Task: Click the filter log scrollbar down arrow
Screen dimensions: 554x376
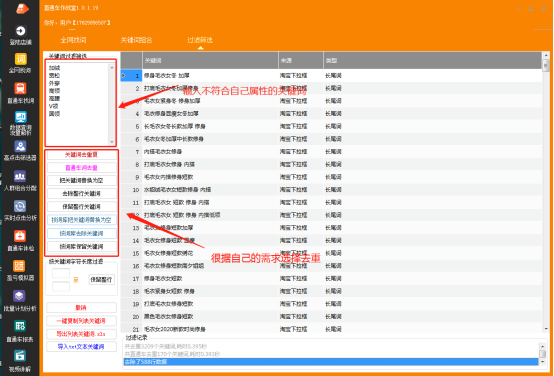Action: pyautogui.click(x=542, y=362)
